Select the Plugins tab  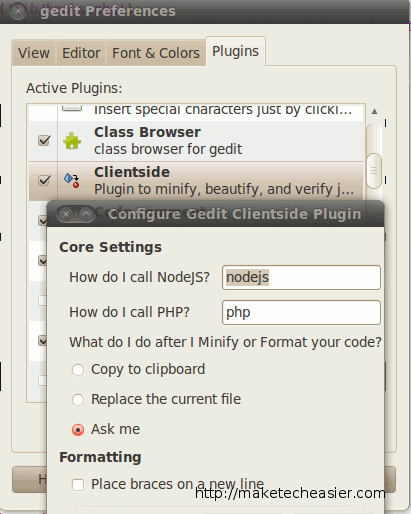click(x=235, y=51)
